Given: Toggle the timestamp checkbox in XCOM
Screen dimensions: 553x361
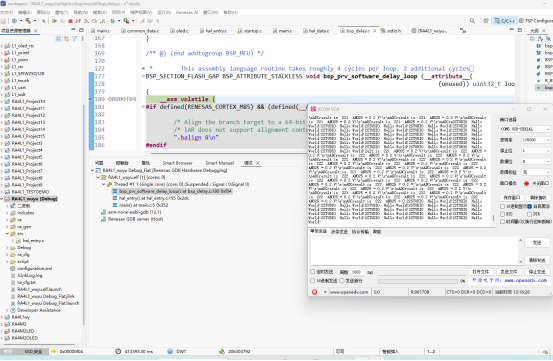Looking at the screenshot, I should click(x=503, y=221).
